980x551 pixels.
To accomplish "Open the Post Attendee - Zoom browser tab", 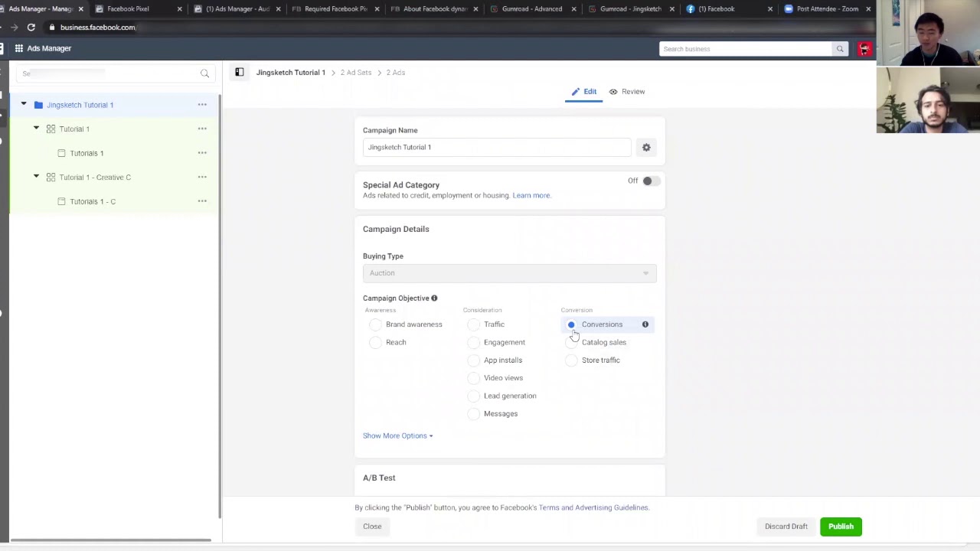I will click(827, 9).
